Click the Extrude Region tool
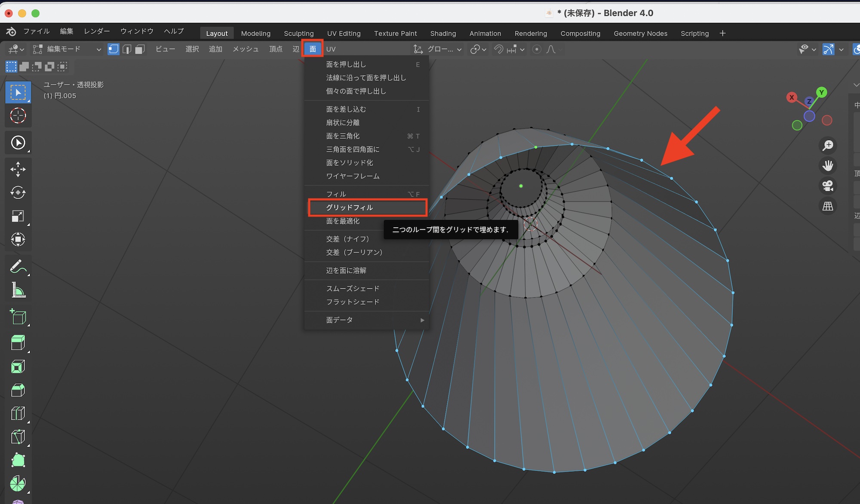Viewport: 860px width, 504px height. pyautogui.click(x=18, y=343)
